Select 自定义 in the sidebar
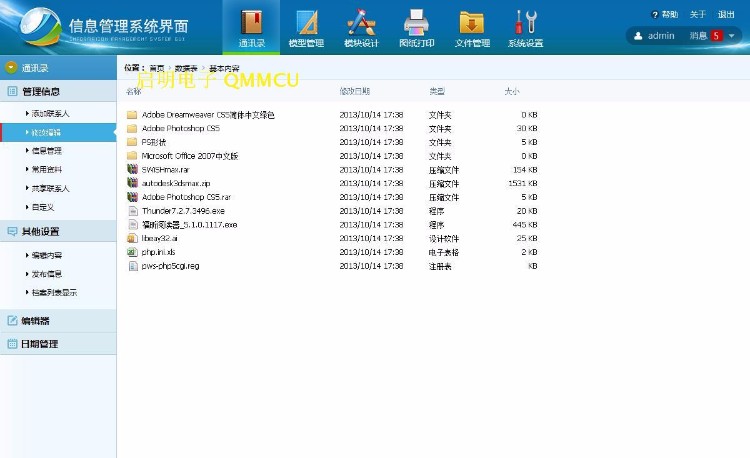Image resolution: width=750 pixels, height=458 pixels. pyautogui.click(x=43, y=207)
